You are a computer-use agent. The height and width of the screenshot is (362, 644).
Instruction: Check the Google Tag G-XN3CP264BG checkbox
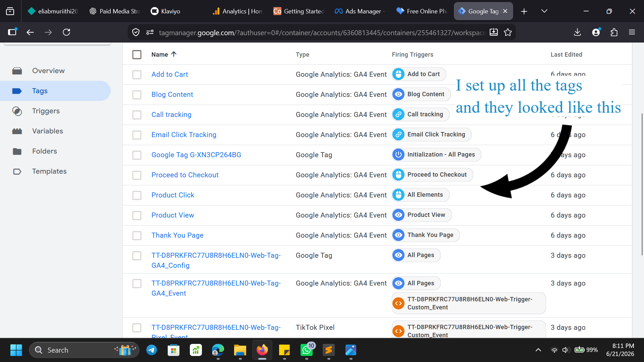click(x=137, y=155)
